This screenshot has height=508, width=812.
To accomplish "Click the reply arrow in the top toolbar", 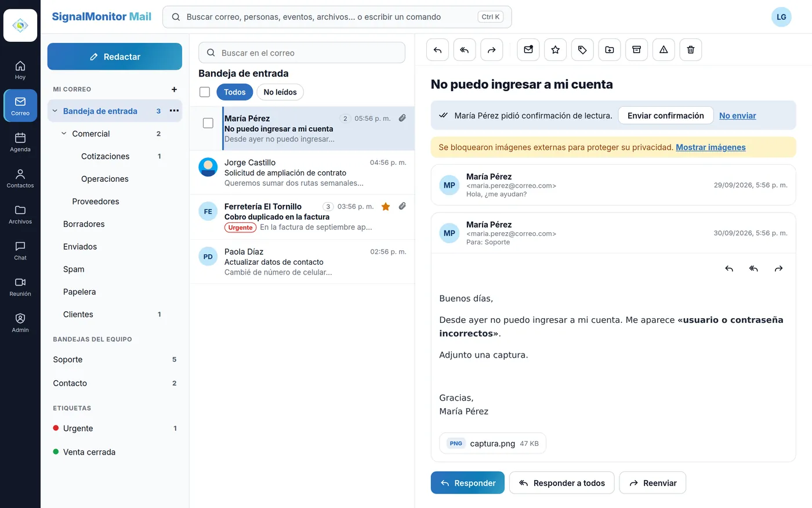I will (x=437, y=50).
